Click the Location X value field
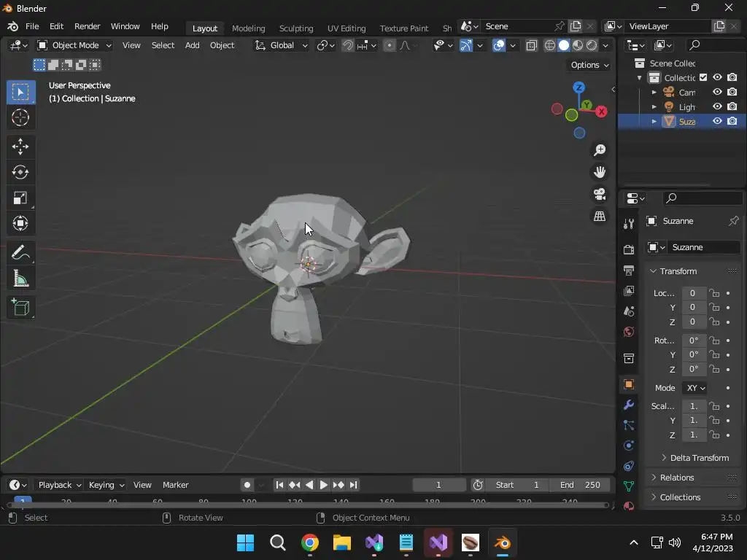Image resolution: width=747 pixels, height=560 pixels. [693, 293]
